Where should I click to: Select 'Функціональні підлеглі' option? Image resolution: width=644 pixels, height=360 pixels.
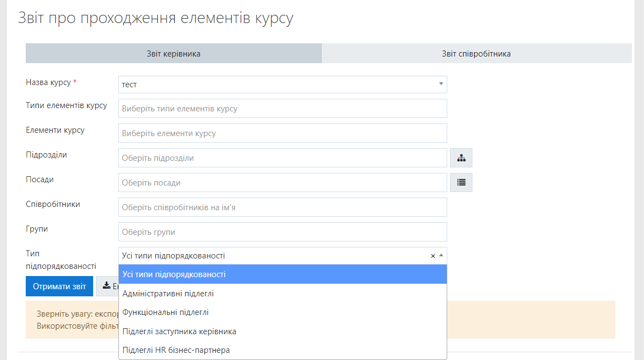pos(283,312)
